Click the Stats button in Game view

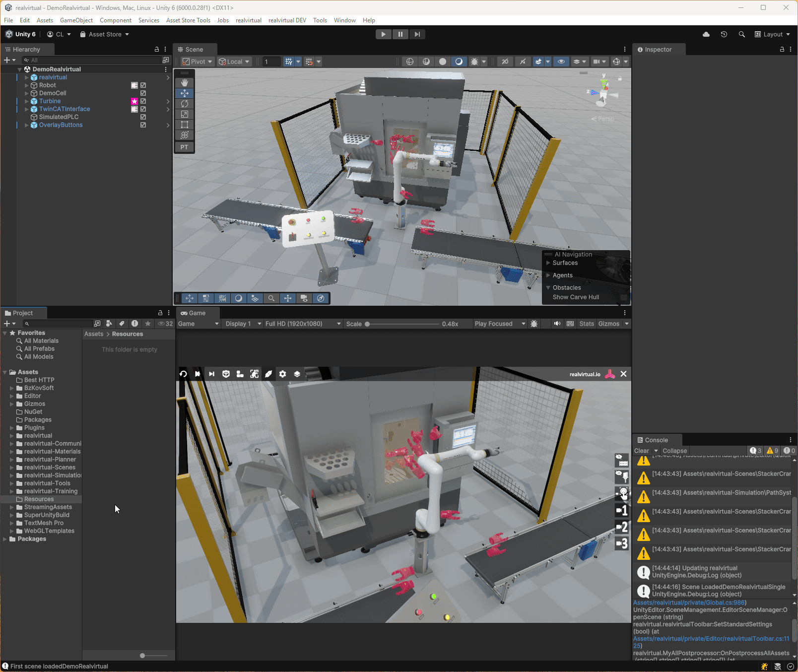586,324
